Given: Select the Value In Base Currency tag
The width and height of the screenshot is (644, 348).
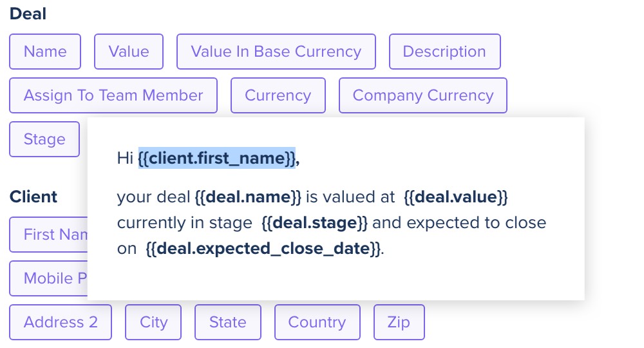Looking at the screenshot, I should point(276,52).
